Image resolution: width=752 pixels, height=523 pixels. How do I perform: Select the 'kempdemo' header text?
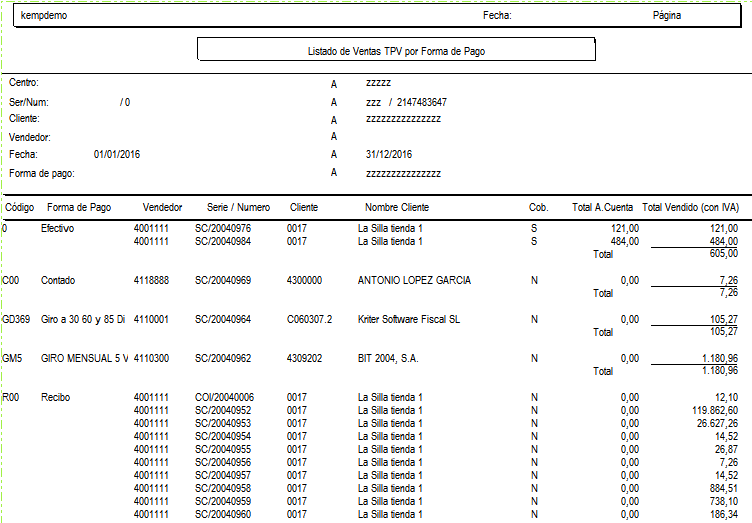coord(44,15)
